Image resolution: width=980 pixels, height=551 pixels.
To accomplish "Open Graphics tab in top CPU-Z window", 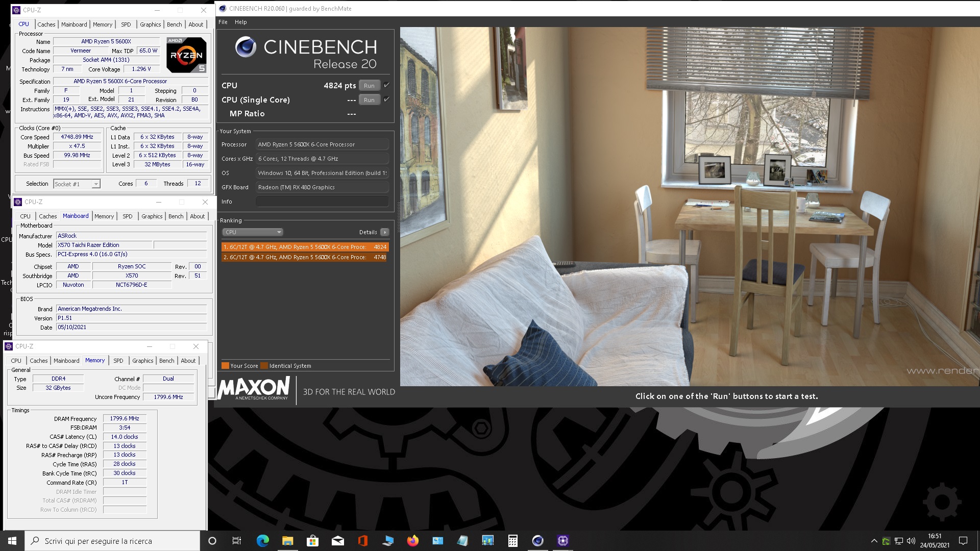I will point(151,24).
